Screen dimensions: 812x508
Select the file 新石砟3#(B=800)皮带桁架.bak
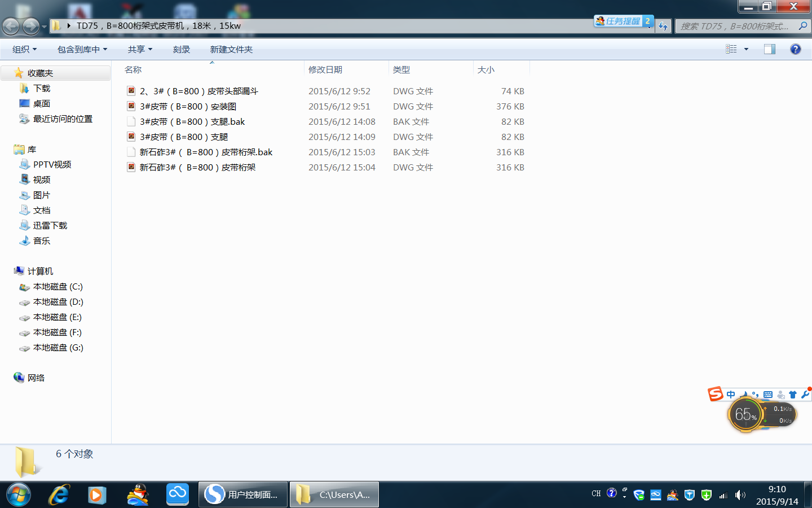[206, 152]
